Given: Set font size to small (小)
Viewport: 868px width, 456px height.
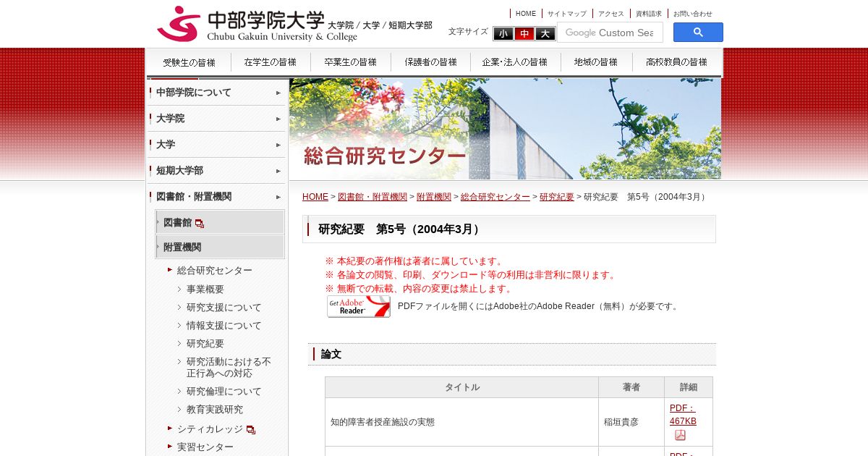Looking at the screenshot, I should click(503, 33).
